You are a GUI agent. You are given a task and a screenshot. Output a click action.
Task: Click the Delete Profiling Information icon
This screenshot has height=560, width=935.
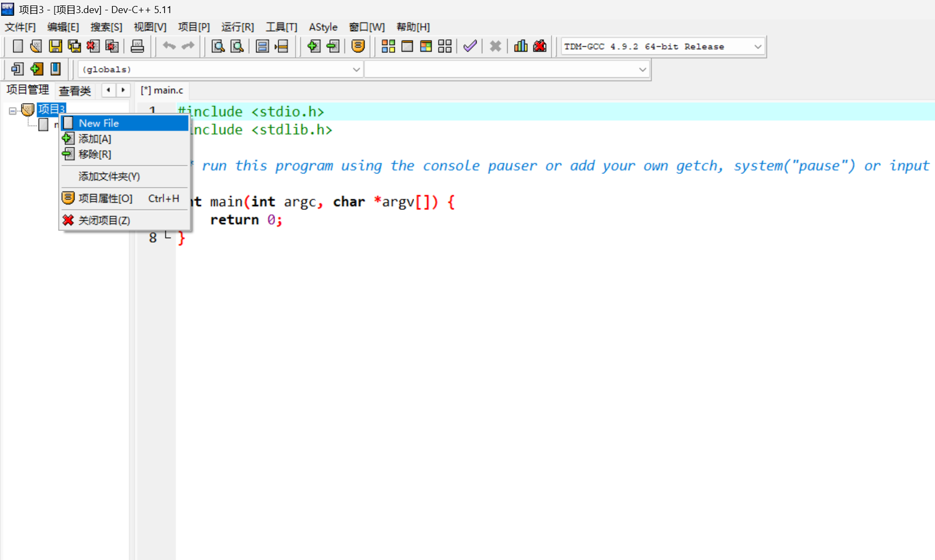[540, 46]
